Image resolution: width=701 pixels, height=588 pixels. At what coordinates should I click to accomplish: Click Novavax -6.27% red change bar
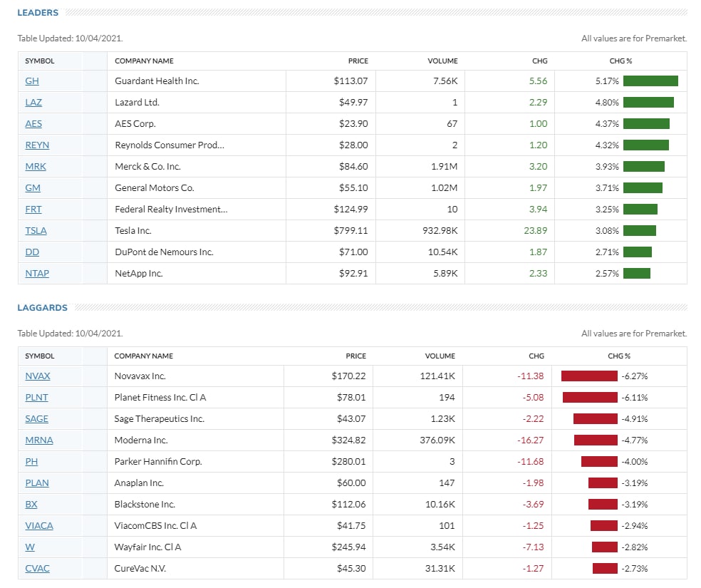(589, 376)
